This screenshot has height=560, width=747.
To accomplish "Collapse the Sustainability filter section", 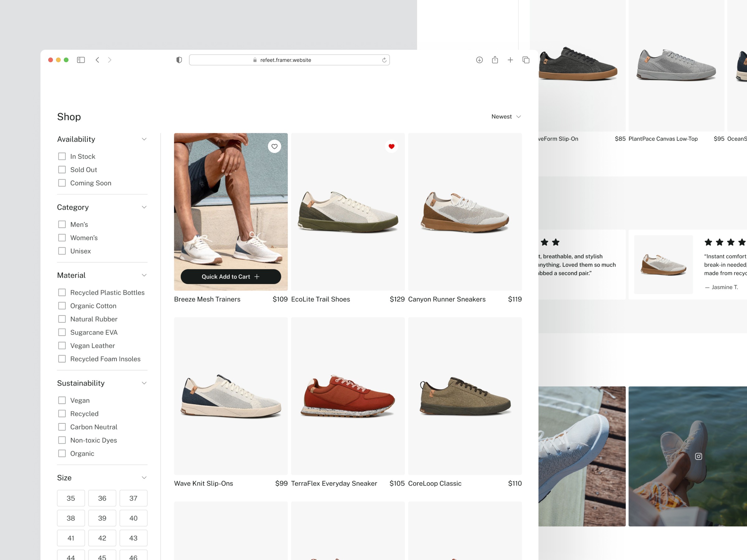I will pos(144,383).
